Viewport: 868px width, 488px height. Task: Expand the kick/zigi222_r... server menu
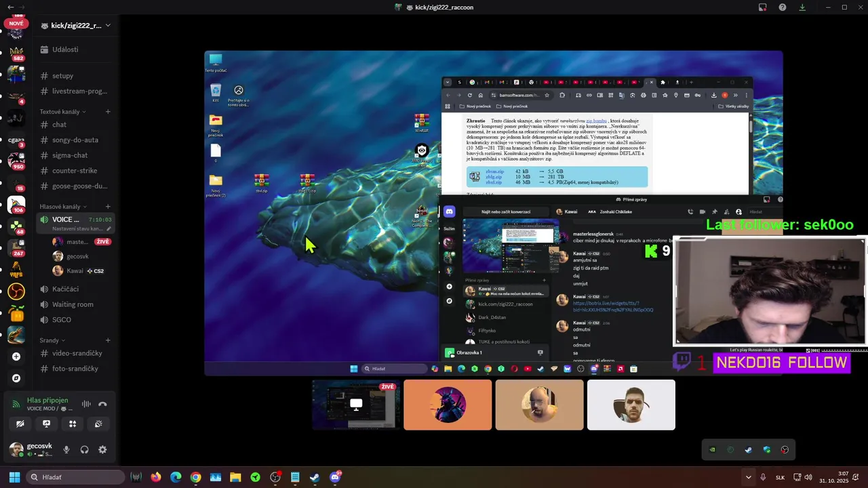(x=76, y=26)
